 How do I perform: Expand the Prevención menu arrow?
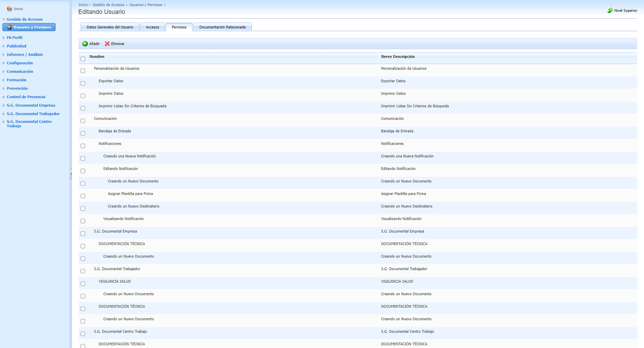click(4, 88)
